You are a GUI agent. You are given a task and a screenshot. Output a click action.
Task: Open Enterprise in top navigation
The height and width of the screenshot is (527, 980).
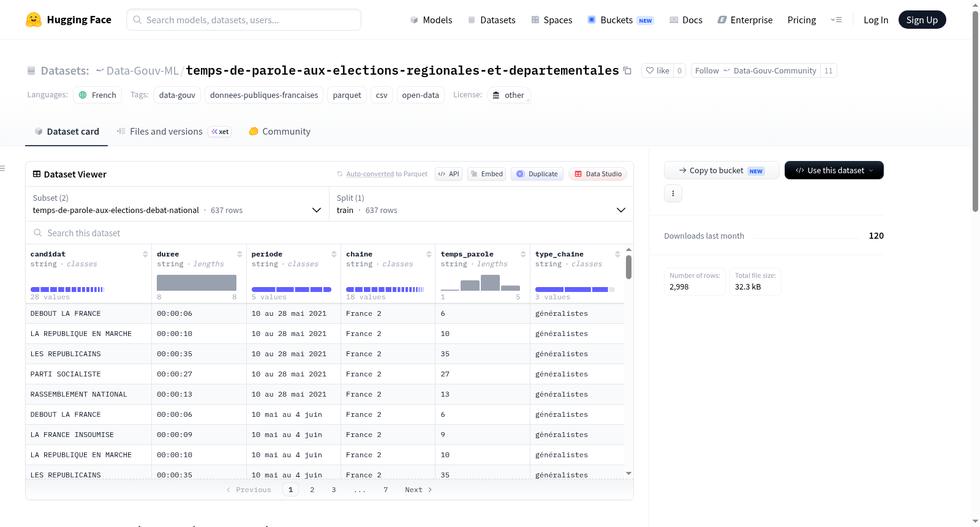[745, 20]
